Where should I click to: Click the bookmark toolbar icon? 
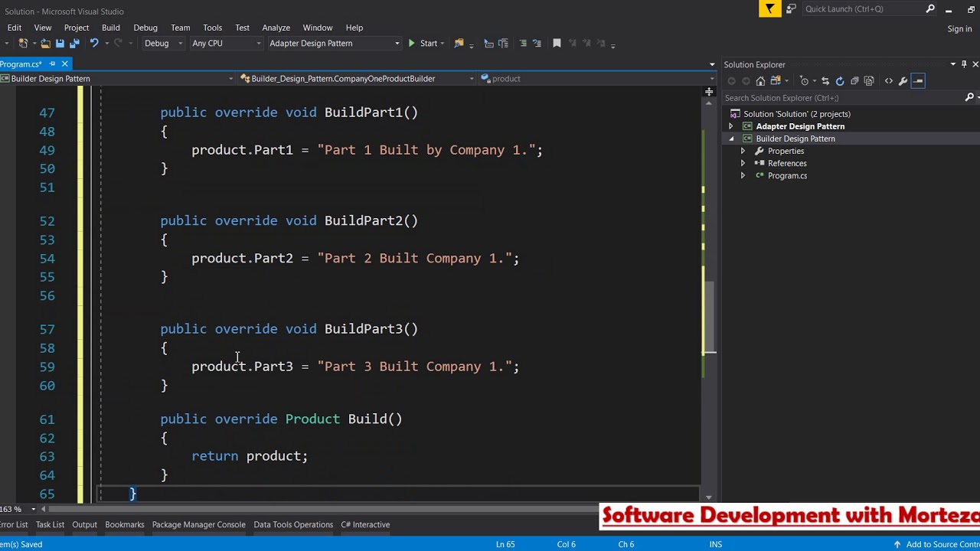coord(557,44)
